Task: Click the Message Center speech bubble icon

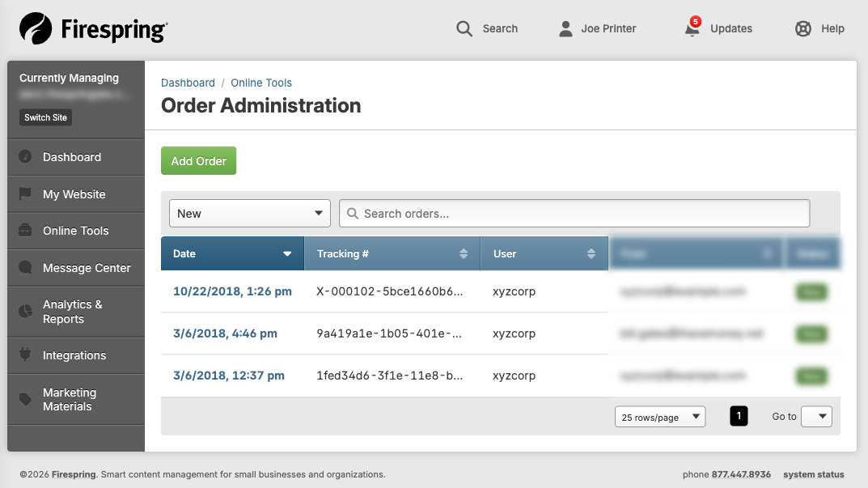Action: coord(25,268)
